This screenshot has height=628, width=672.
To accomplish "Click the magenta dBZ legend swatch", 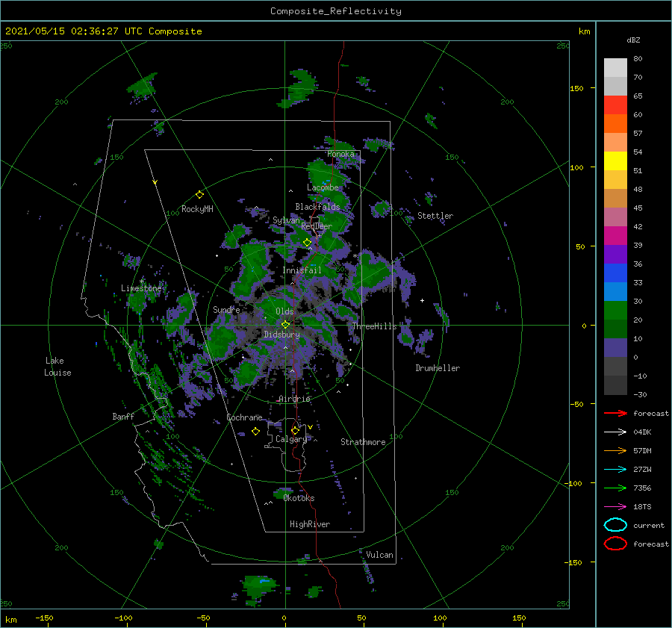I will pos(615,236).
